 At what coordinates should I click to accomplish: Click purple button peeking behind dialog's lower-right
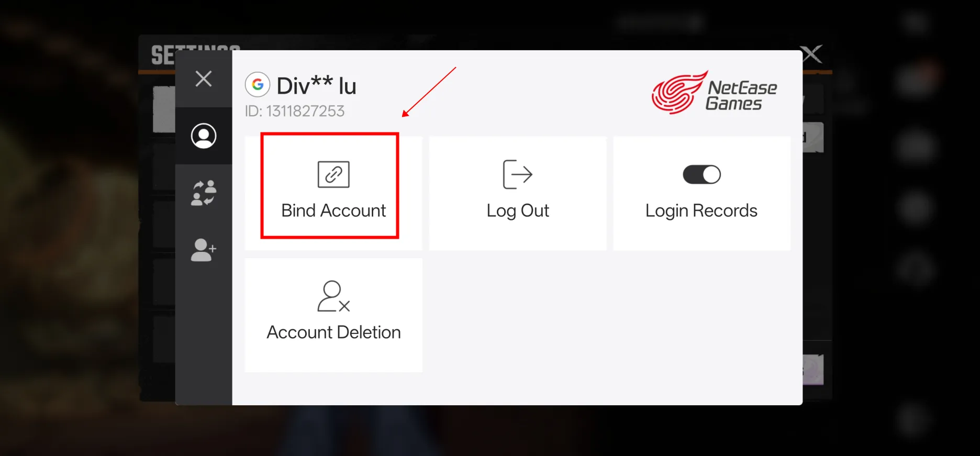[813, 370]
